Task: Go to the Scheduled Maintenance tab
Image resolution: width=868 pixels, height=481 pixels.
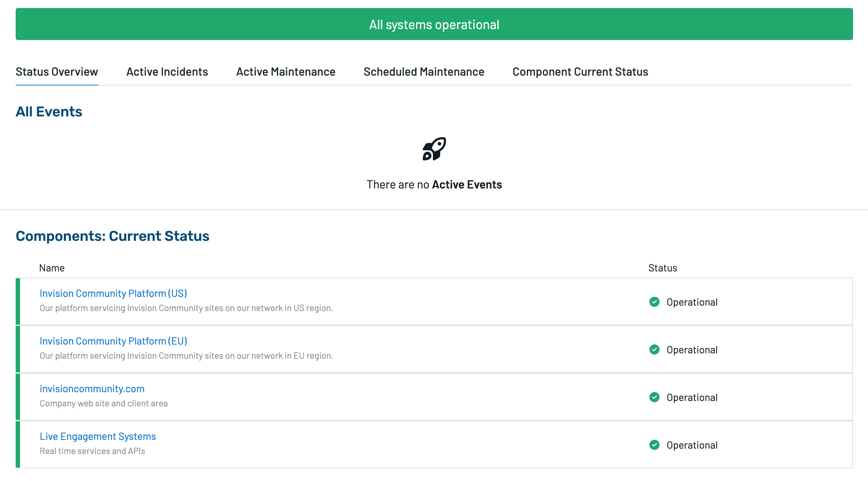Action: tap(424, 72)
